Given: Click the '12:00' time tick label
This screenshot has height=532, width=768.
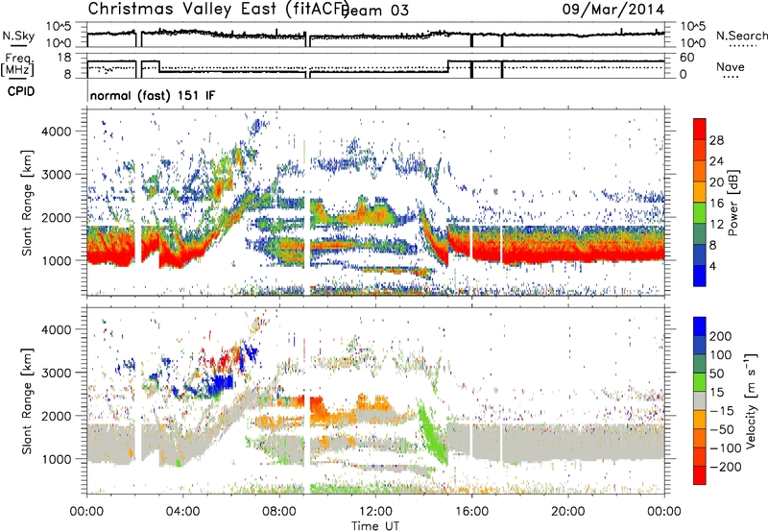Looking at the screenshot, I should click(x=375, y=512).
